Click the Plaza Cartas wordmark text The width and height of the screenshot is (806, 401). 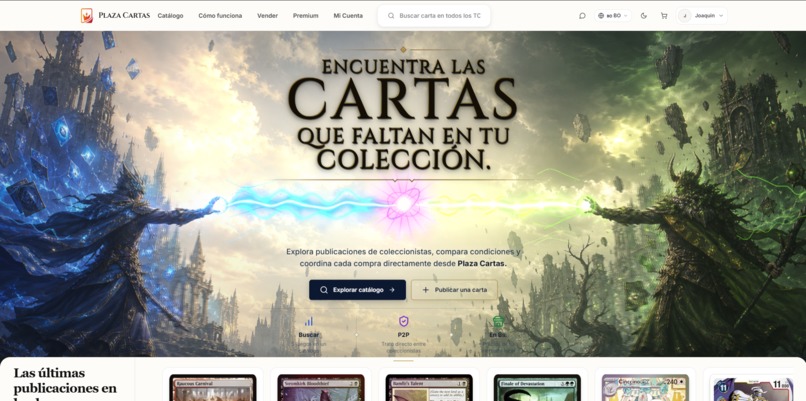(126, 15)
